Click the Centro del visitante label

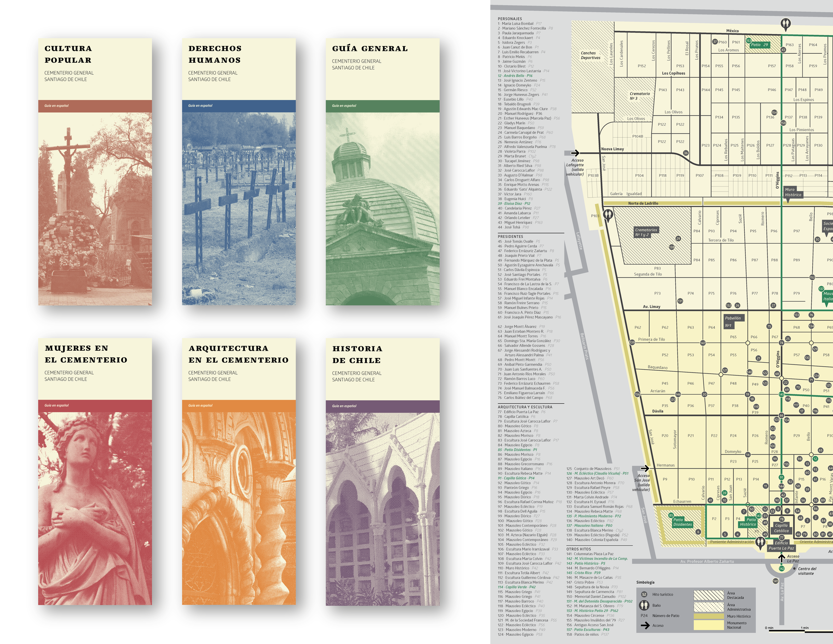807,571
